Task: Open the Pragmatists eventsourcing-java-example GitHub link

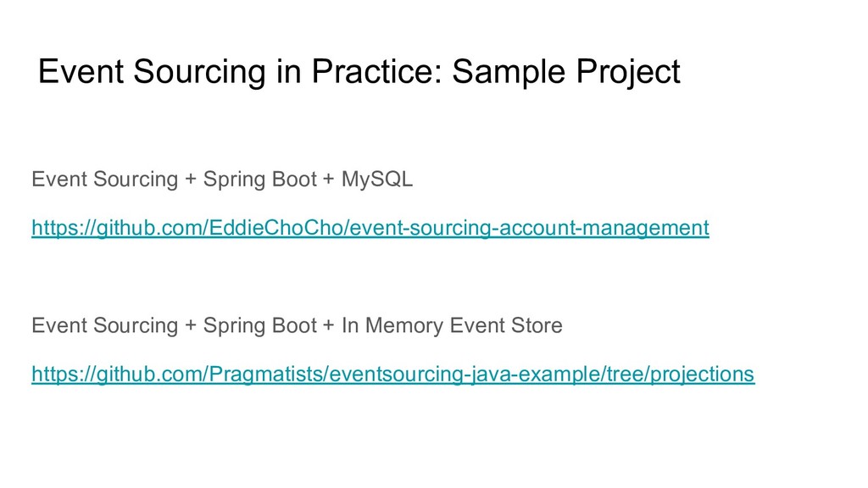Action: coord(393,374)
